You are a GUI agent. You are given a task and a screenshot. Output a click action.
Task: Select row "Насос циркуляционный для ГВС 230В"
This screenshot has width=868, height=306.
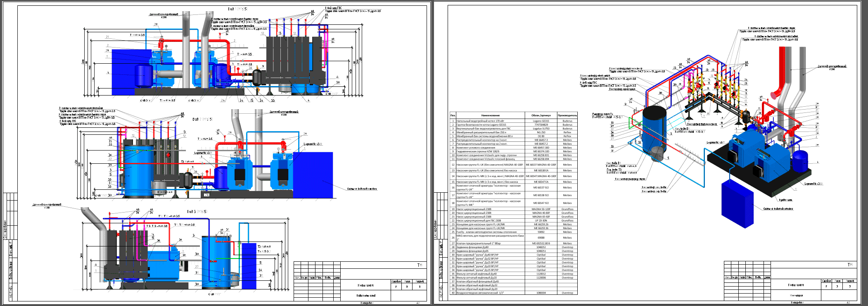coord(514,220)
